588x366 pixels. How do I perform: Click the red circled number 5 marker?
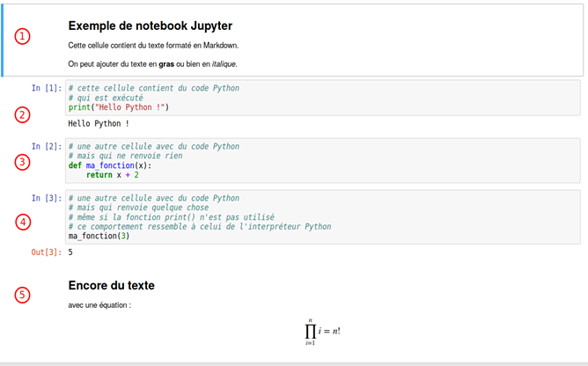[x=23, y=295]
